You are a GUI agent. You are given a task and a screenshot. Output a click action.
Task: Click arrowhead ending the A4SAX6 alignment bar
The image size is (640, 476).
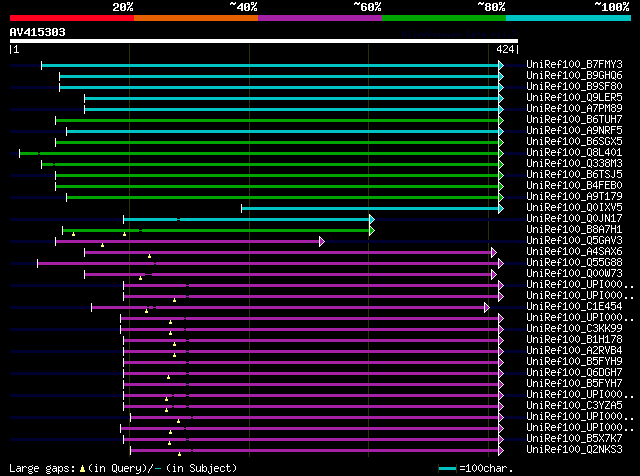(493, 252)
